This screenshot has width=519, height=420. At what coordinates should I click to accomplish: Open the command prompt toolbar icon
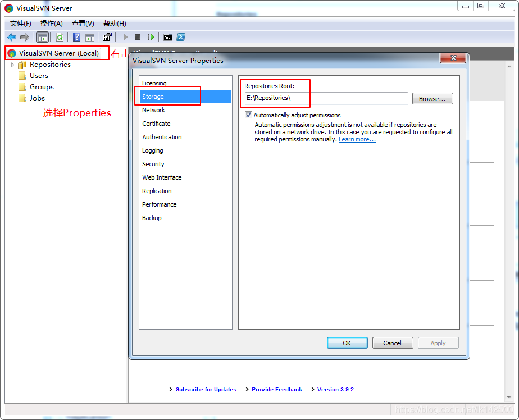pos(168,38)
